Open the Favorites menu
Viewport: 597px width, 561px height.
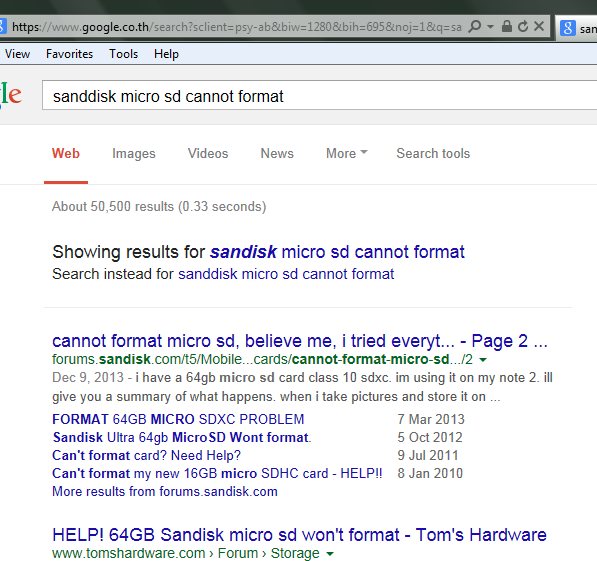tap(69, 54)
